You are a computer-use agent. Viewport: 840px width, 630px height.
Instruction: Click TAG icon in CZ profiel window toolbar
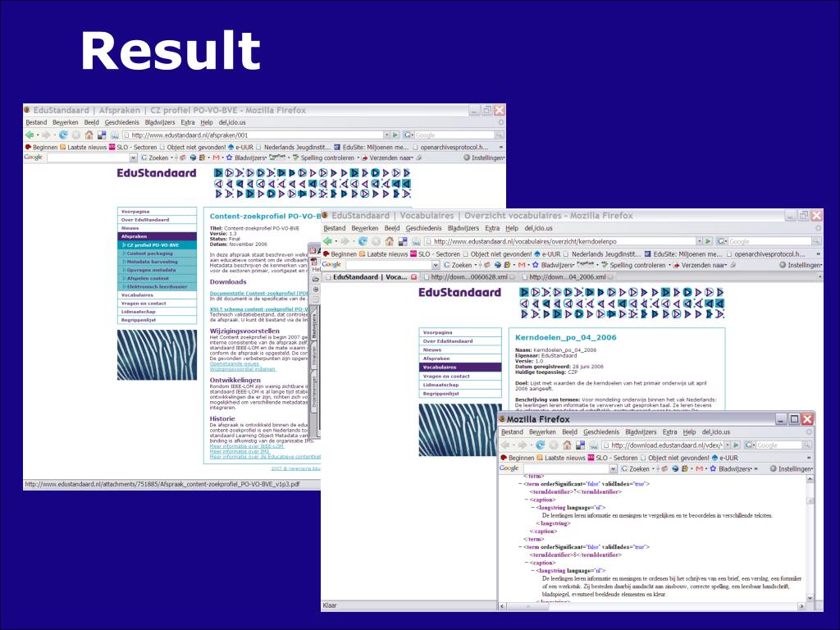point(114,135)
